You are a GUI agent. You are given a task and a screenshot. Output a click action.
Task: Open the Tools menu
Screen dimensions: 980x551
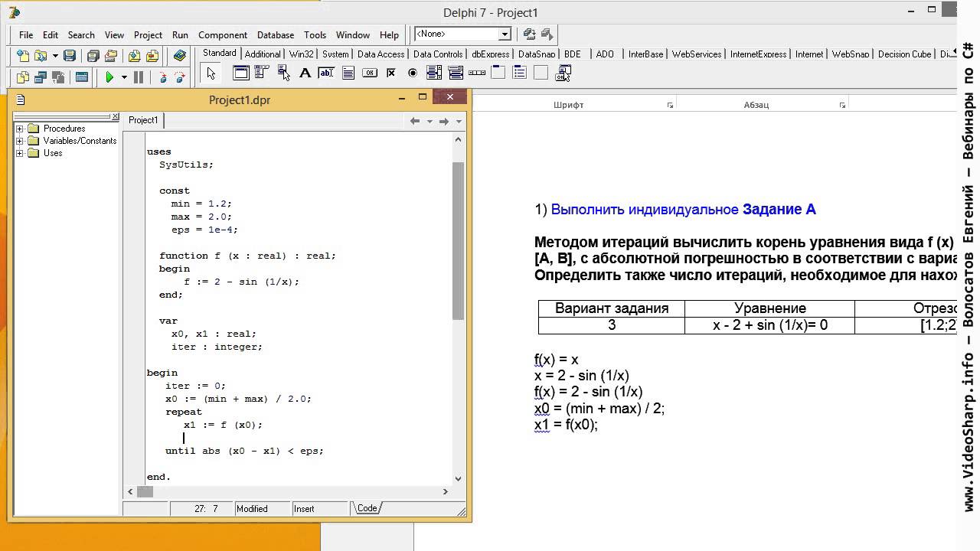pyautogui.click(x=315, y=34)
